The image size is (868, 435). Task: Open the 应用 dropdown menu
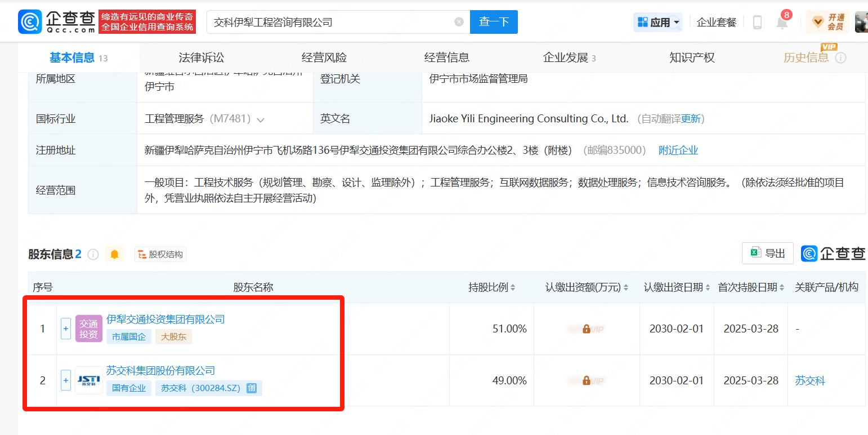point(658,22)
